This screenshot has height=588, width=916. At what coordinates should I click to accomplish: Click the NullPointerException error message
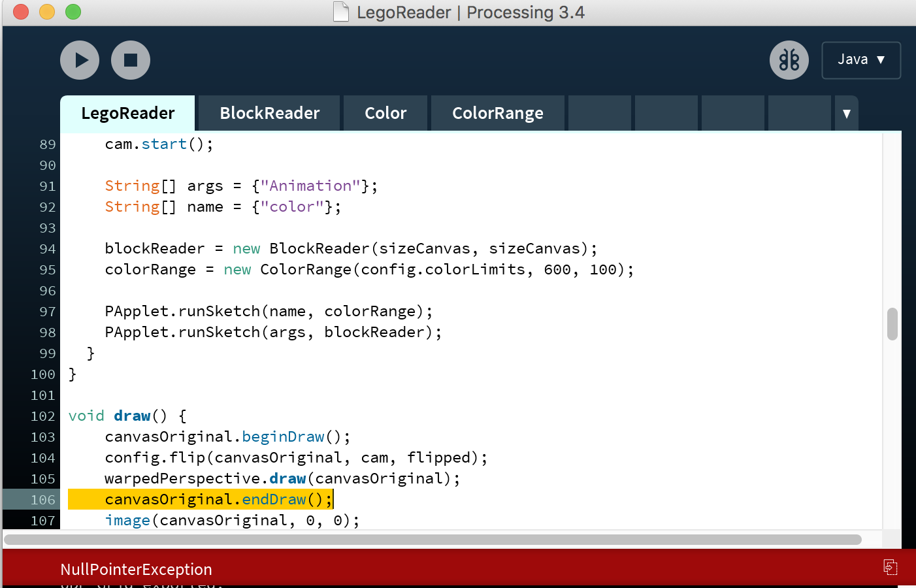tap(136, 570)
